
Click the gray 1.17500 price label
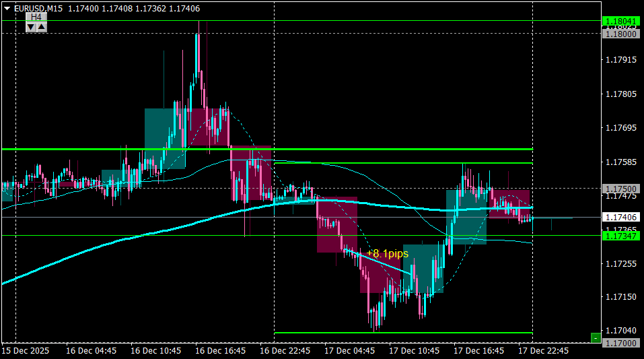621,189
